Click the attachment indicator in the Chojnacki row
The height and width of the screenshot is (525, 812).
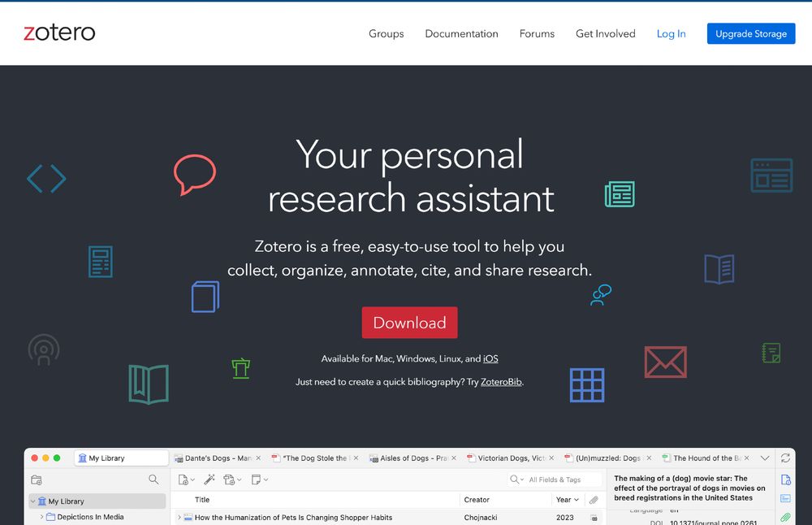pos(594,518)
